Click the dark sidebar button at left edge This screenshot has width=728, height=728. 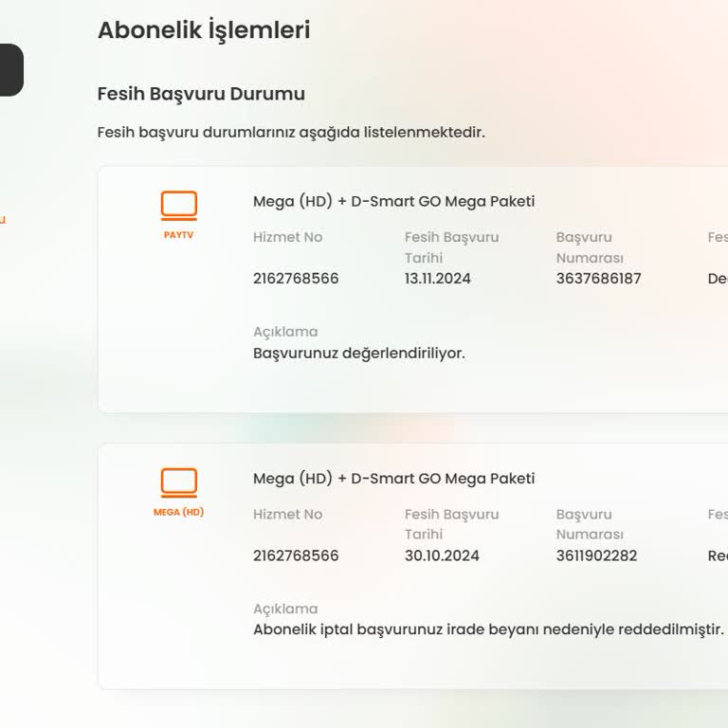(10, 70)
